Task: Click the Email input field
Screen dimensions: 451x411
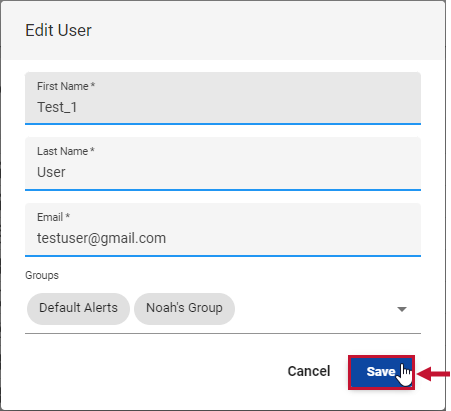Action: 223,230
